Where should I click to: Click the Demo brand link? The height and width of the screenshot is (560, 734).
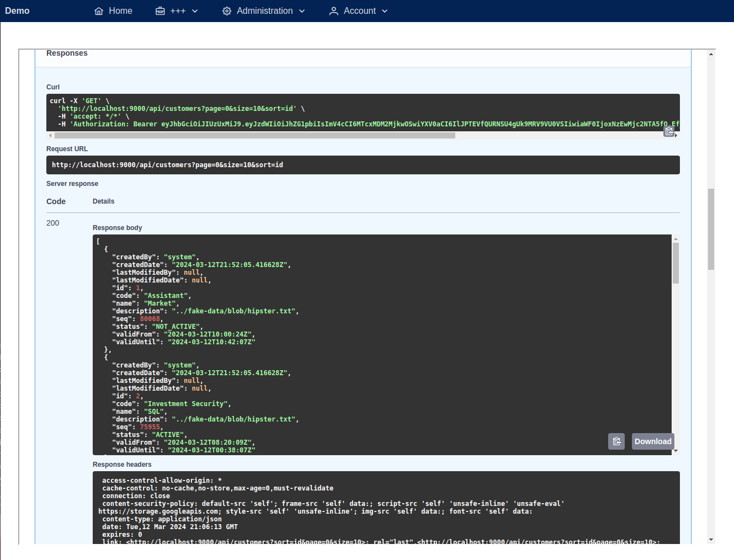17,10
